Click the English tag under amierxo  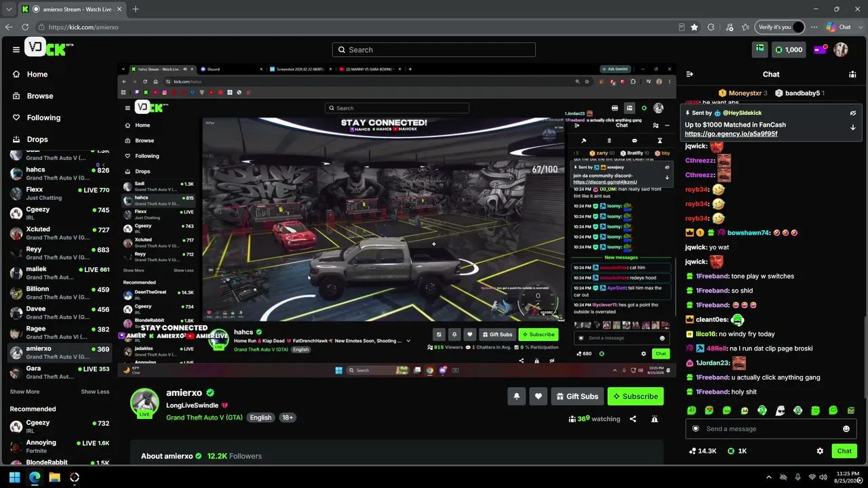point(260,418)
